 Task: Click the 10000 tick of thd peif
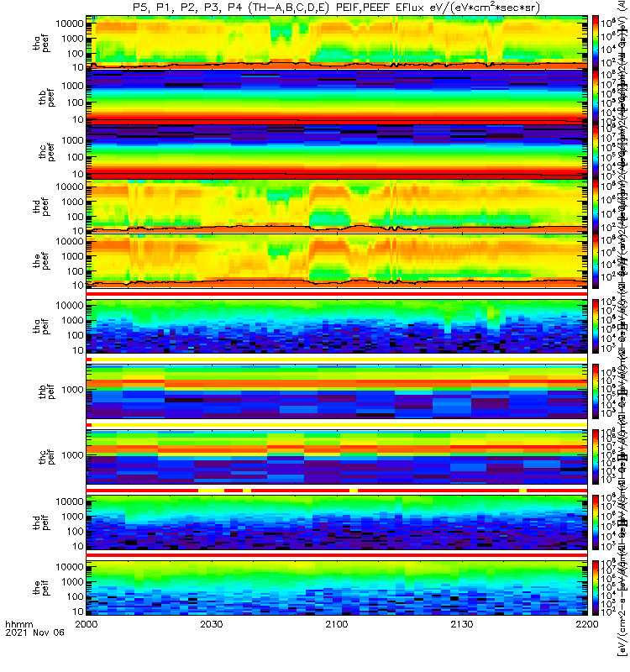[70, 501]
